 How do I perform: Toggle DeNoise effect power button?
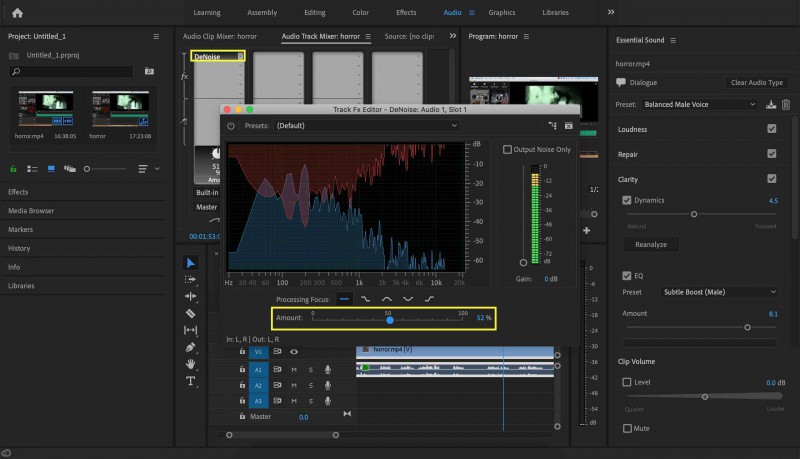tap(231, 125)
